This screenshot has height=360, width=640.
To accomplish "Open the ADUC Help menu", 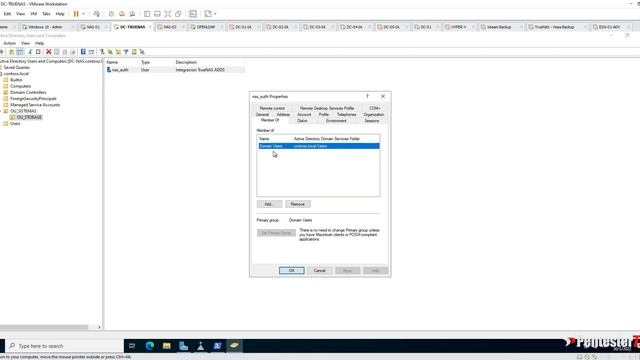I will click(40, 43).
